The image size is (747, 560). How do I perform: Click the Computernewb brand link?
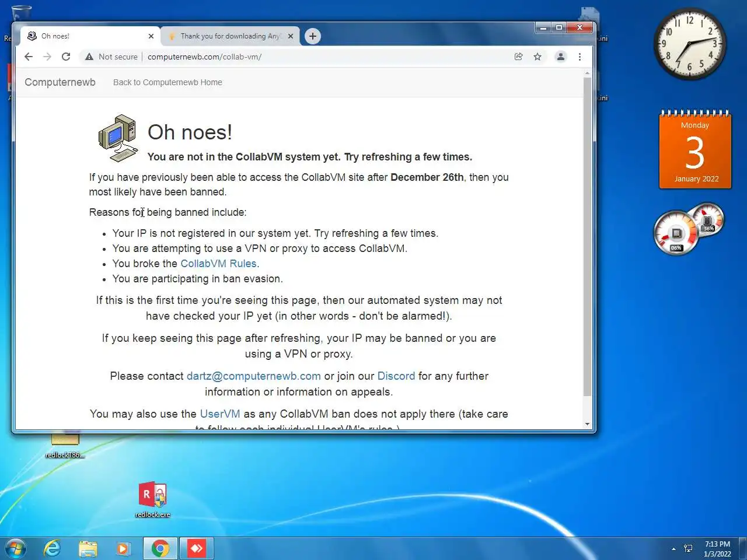pos(60,82)
